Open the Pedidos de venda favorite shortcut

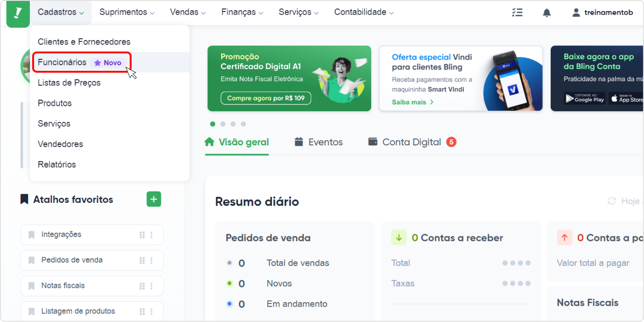92,260
